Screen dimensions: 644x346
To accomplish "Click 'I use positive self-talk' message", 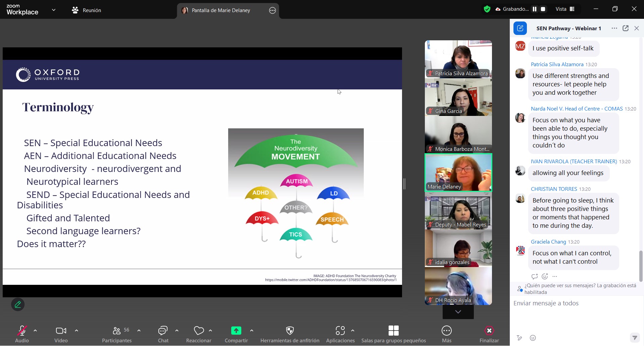I will [x=563, y=48].
